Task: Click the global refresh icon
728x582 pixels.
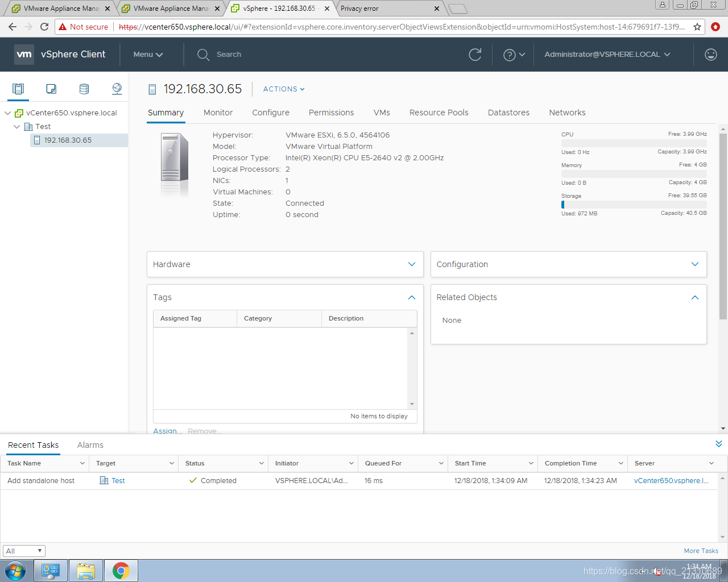Action: coord(475,55)
